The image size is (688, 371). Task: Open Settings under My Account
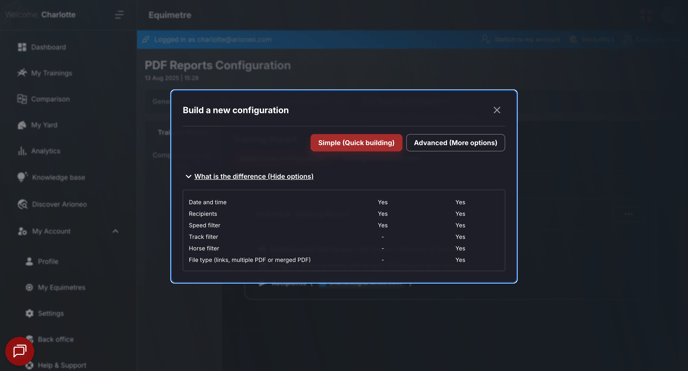(50, 313)
